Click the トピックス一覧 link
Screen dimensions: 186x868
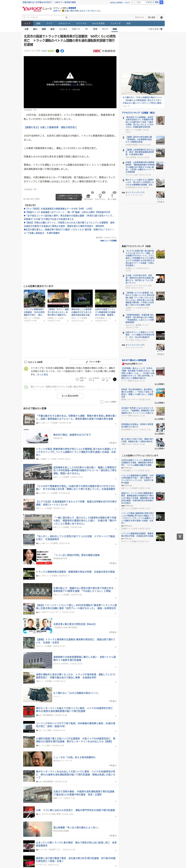pyautogui.click(x=155, y=29)
